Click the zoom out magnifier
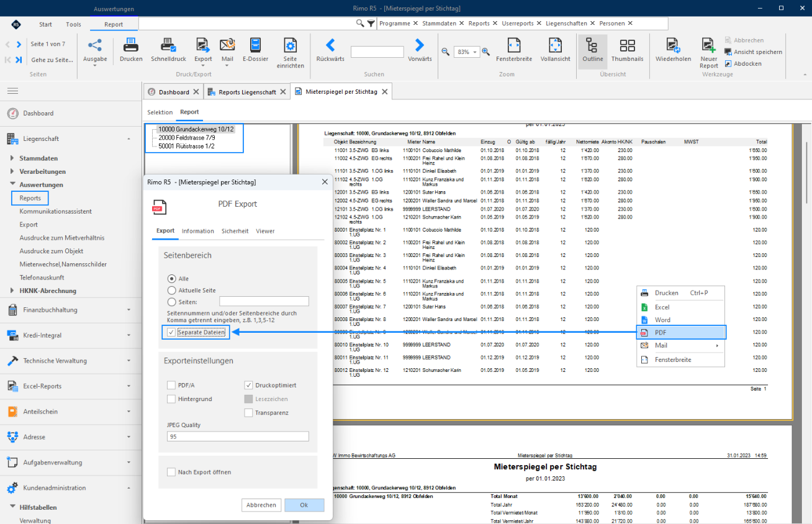The image size is (812, 524). point(446,52)
